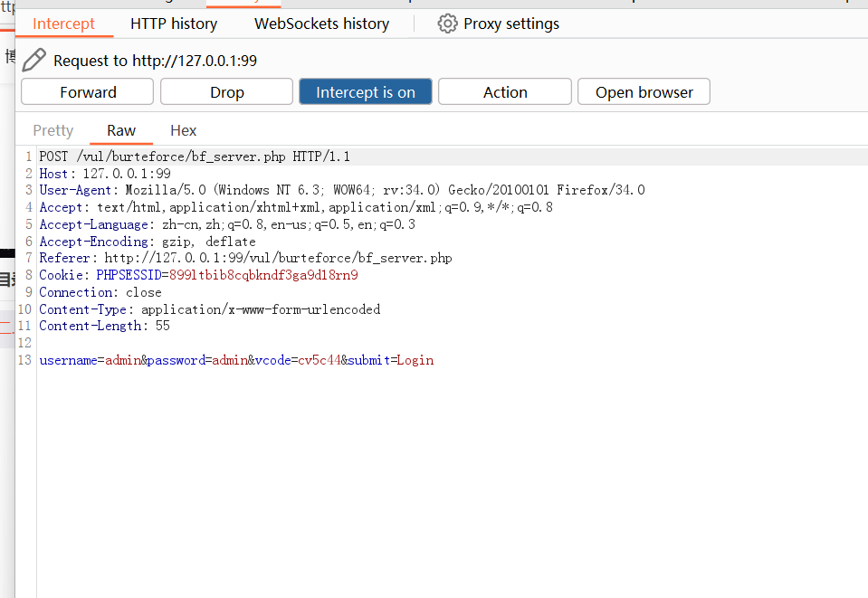868x598 pixels.
Task: Forward the intercepted request
Action: [88, 92]
